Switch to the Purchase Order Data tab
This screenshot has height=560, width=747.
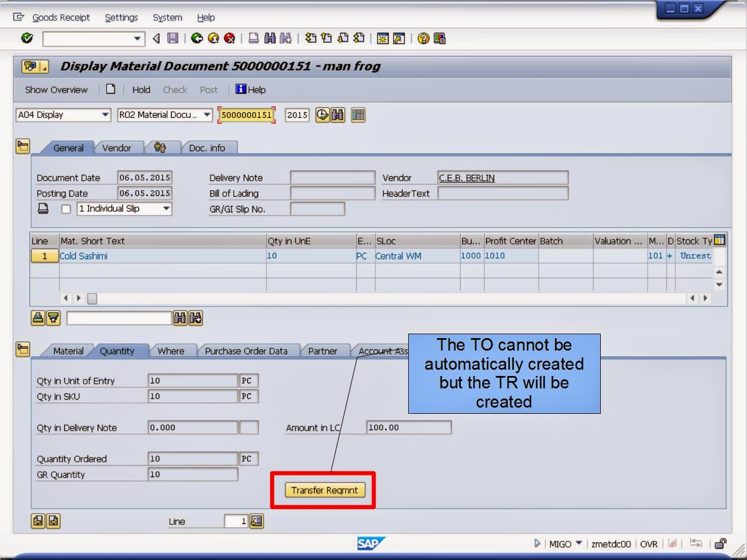click(x=248, y=351)
